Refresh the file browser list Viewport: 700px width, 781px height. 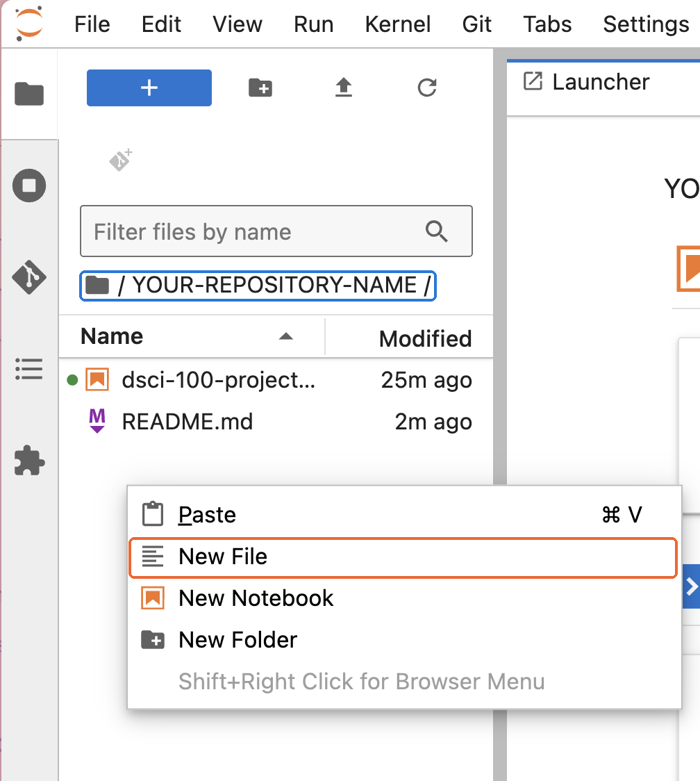pyautogui.click(x=426, y=88)
